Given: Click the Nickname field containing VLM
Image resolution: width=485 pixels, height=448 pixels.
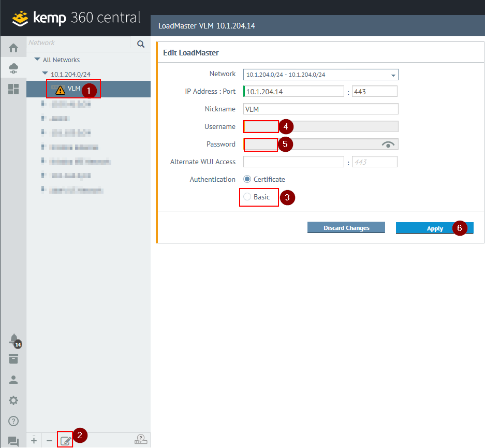Looking at the screenshot, I should (321, 109).
